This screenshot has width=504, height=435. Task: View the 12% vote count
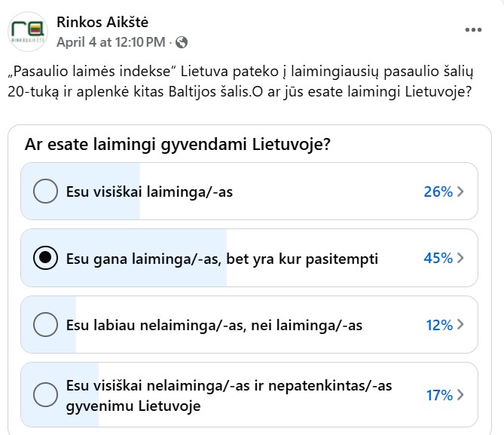439,325
